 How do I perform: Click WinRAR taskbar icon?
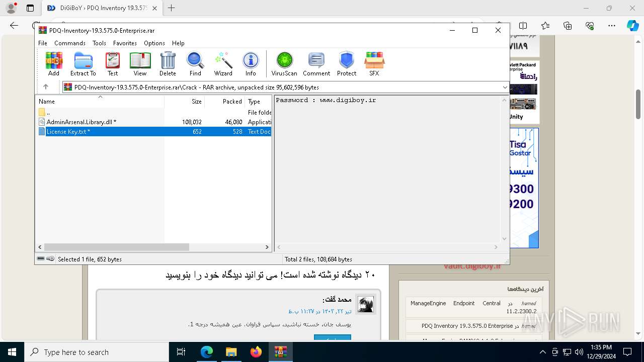pos(280,352)
